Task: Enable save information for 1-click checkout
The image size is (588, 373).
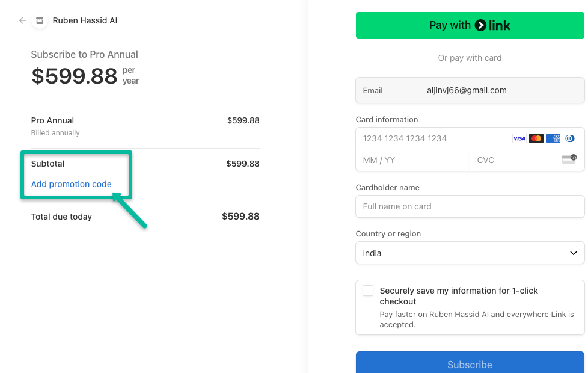Action: [367, 290]
